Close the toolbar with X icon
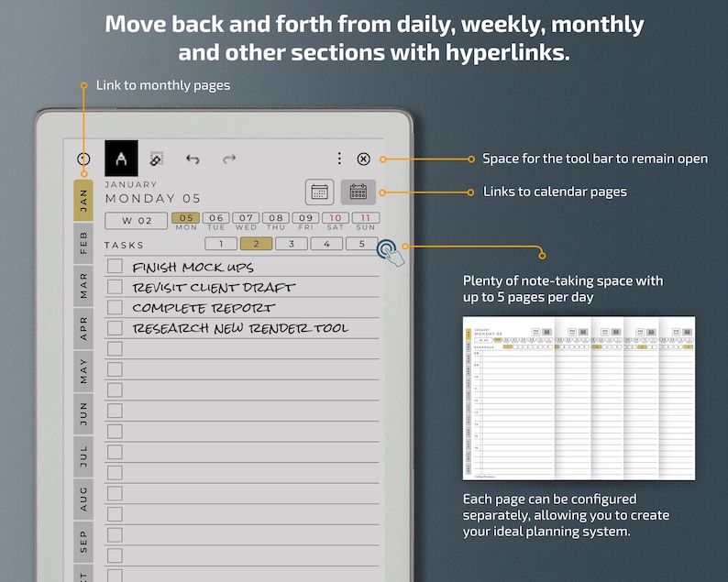728x582 pixels. (363, 159)
